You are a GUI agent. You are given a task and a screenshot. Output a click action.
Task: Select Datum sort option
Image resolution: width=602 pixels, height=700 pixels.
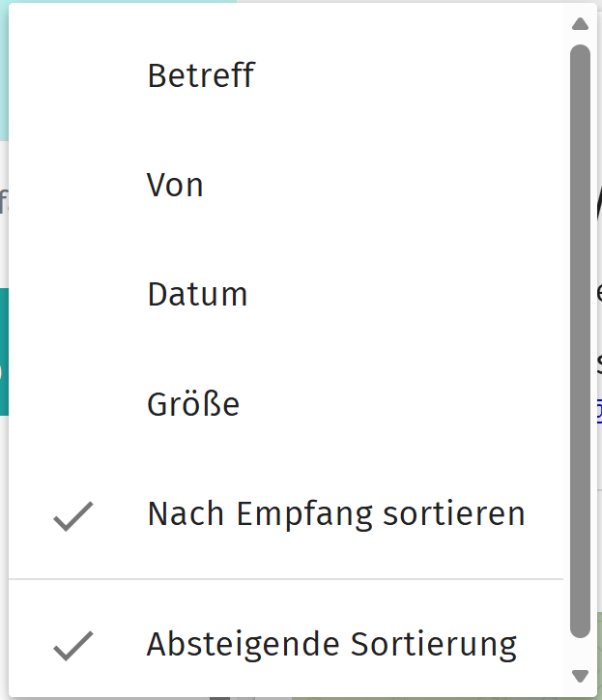coord(197,295)
